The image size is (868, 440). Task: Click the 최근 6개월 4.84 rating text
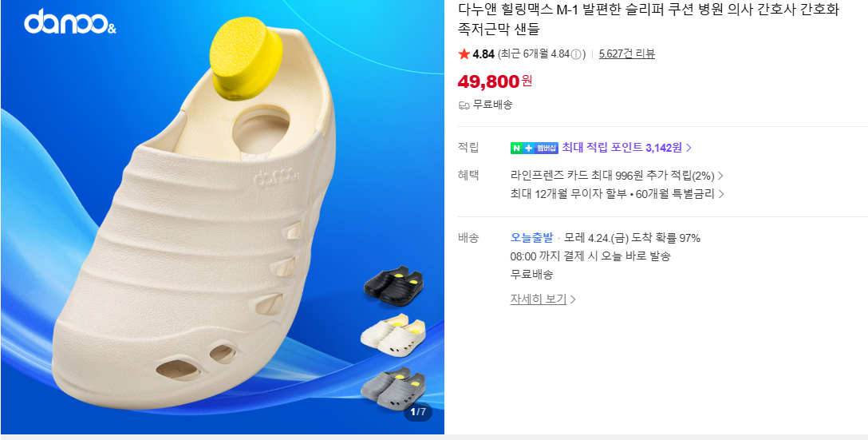[535, 54]
